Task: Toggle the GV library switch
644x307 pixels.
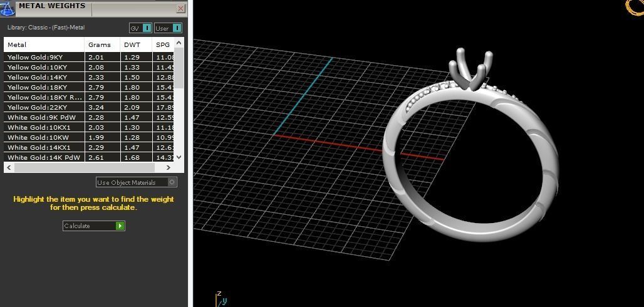Action: tap(141, 28)
